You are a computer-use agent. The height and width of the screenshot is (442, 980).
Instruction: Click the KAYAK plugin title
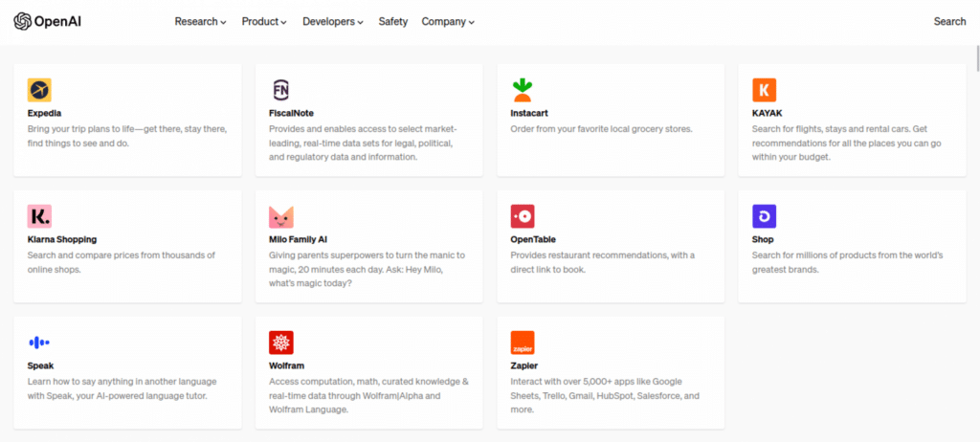tap(767, 113)
